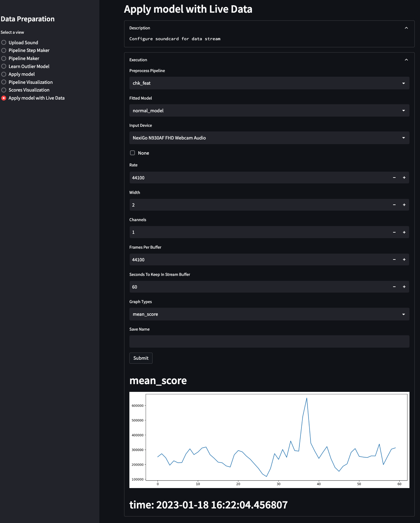Click the 'Data Preparation' sidebar heading
The height and width of the screenshot is (523, 420).
[28, 19]
